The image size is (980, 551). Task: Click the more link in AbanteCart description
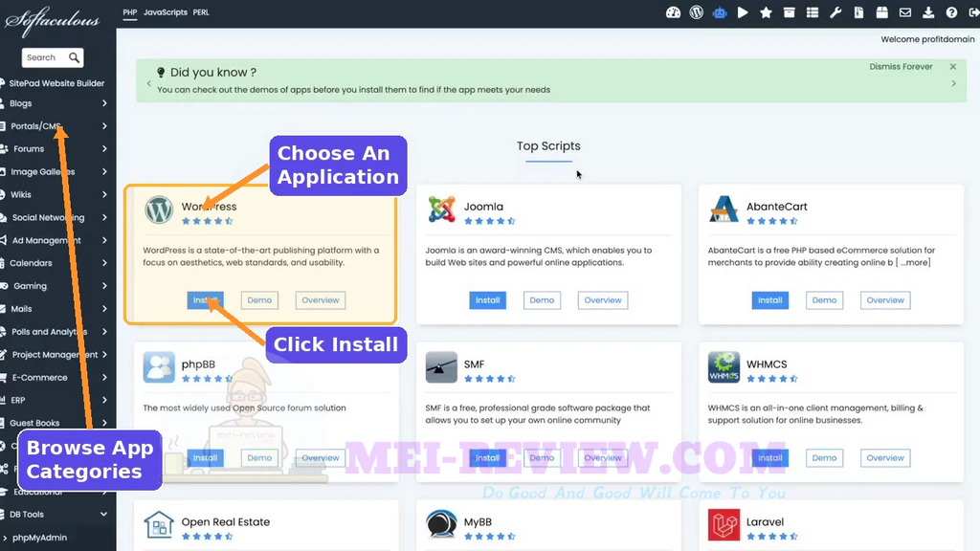pos(914,262)
